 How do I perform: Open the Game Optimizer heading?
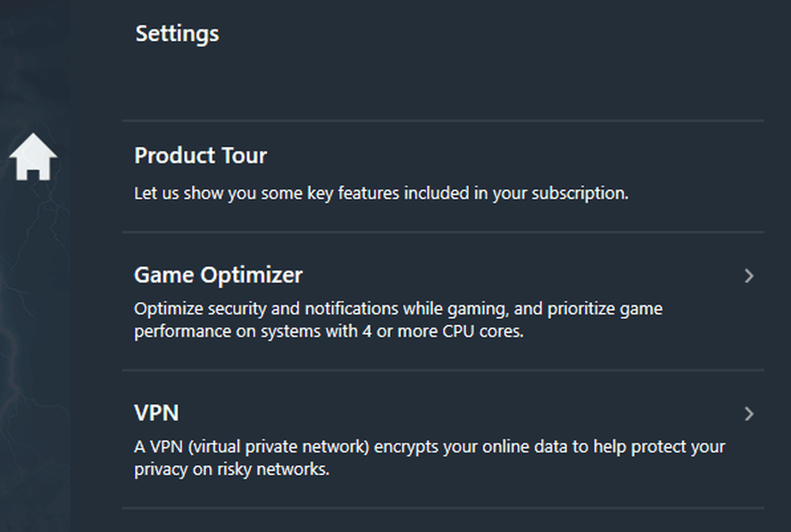pos(218,275)
